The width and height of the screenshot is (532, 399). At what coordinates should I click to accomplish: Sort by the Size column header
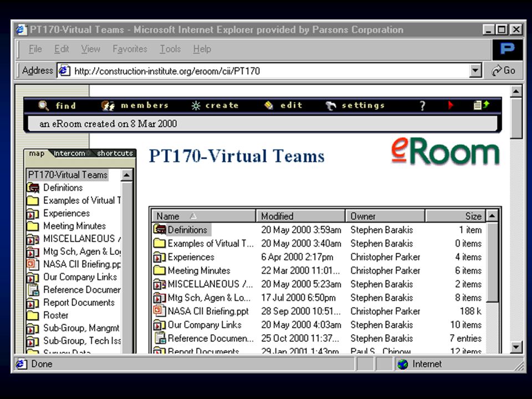(x=456, y=216)
